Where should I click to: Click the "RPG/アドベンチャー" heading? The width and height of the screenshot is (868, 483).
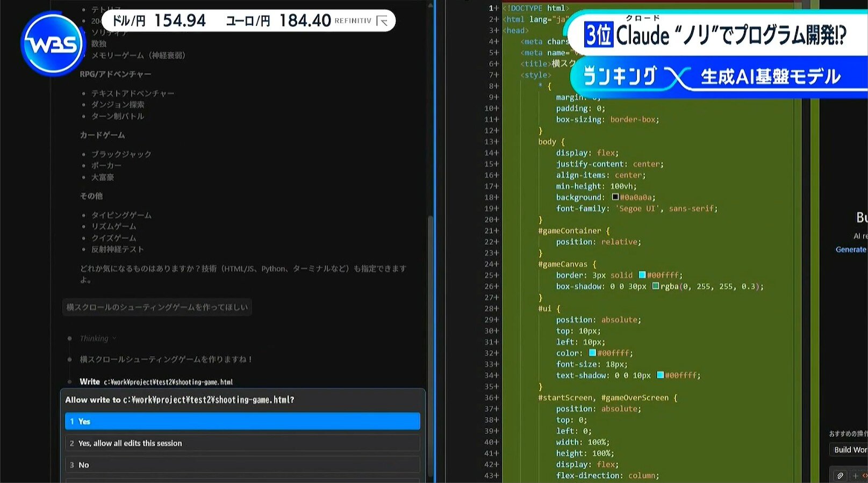(x=116, y=74)
